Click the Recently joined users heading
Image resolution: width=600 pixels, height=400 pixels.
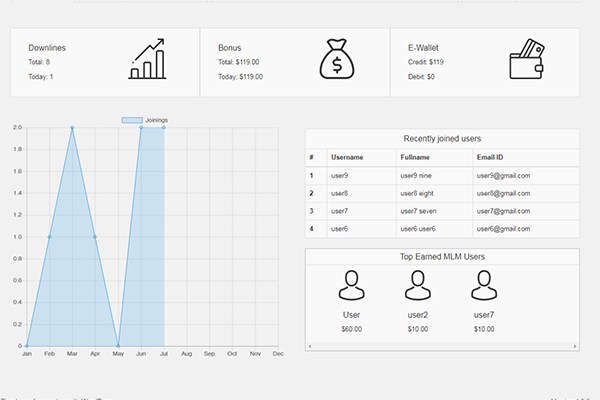point(441,139)
